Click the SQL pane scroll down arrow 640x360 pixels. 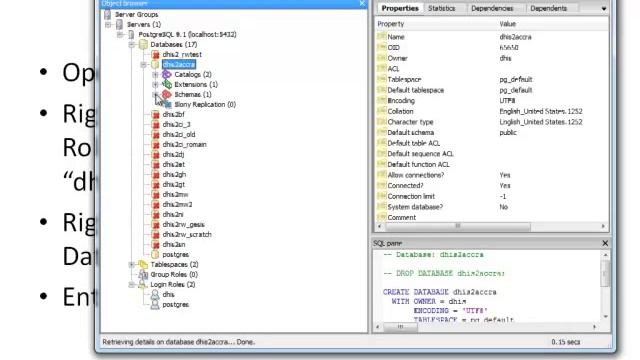pyautogui.click(x=605, y=317)
